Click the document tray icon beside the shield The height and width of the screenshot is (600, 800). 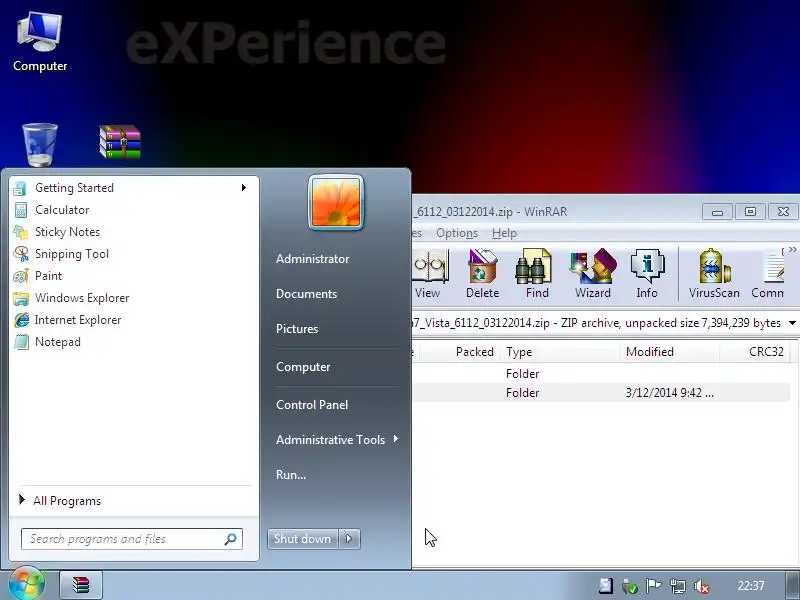click(x=606, y=586)
